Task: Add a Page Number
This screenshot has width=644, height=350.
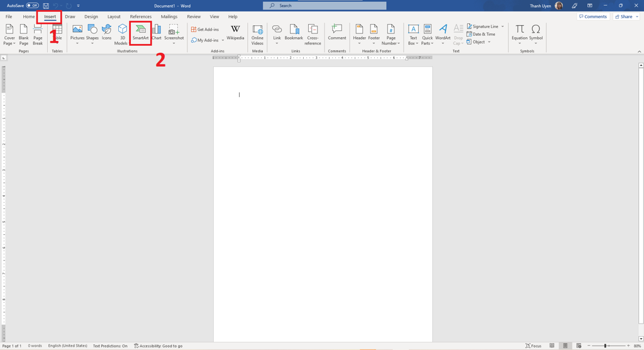Action: click(391, 35)
